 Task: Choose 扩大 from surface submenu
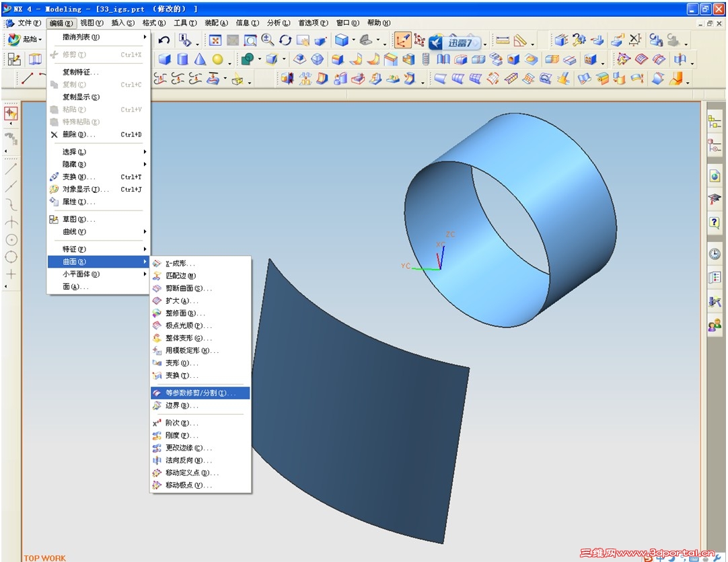point(200,301)
